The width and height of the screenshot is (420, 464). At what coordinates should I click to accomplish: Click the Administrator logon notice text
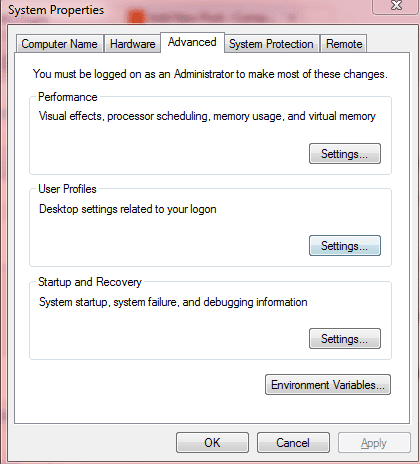point(210,74)
